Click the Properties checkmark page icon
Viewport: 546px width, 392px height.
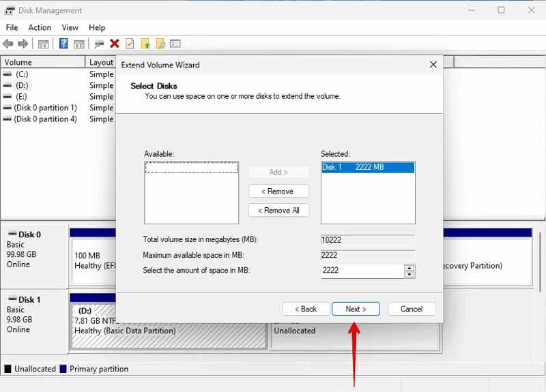(x=130, y=44)
